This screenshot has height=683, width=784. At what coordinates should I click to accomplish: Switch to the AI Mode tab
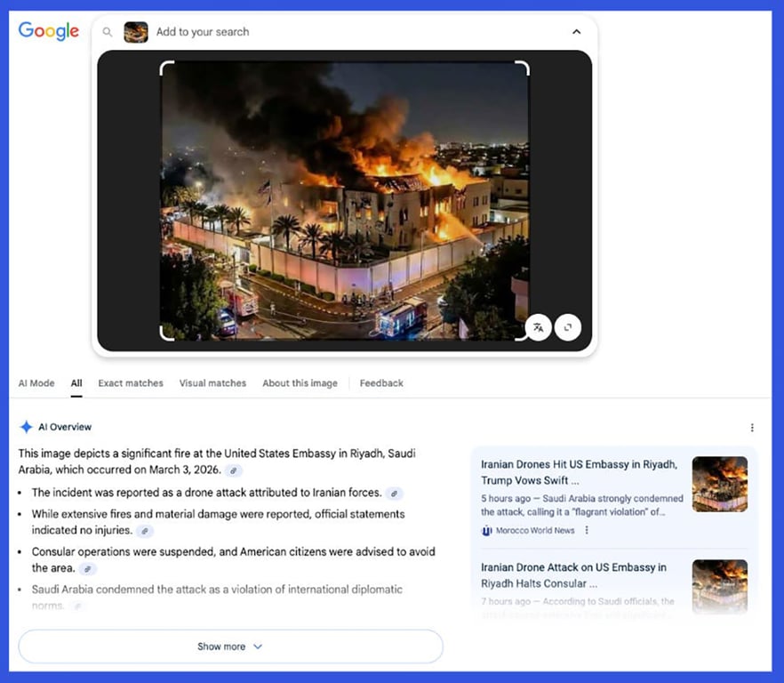36,383
